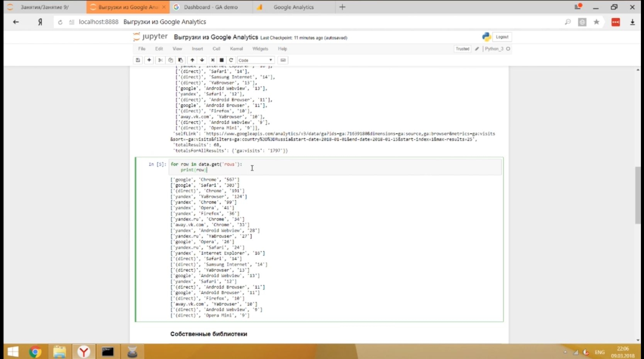Open the command prompt taskbar icon
This screenshot has height=359, width=644.
pos(108,352)
